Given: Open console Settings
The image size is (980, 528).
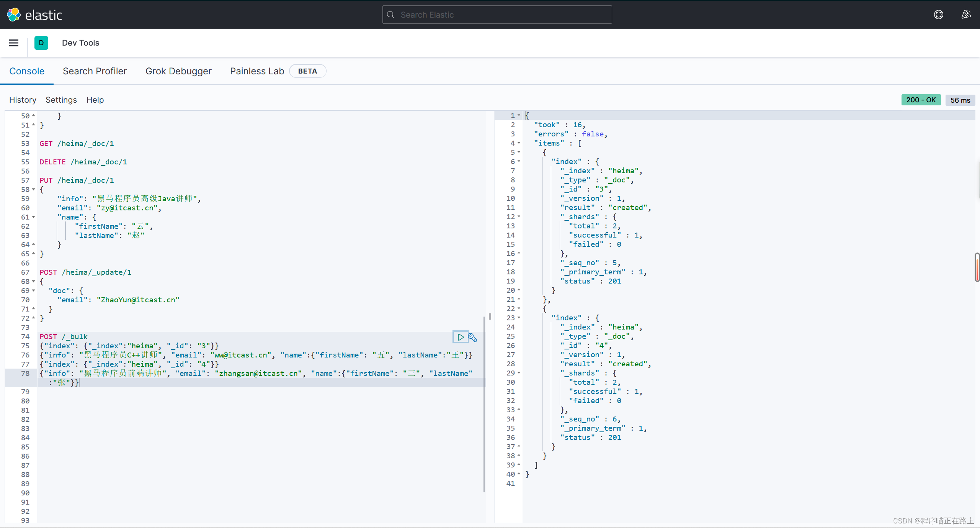Looking at the screenshot, I should [x=61, y=100].
